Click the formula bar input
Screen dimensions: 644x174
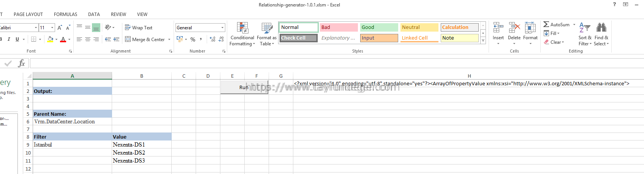[x=337, y=63]
